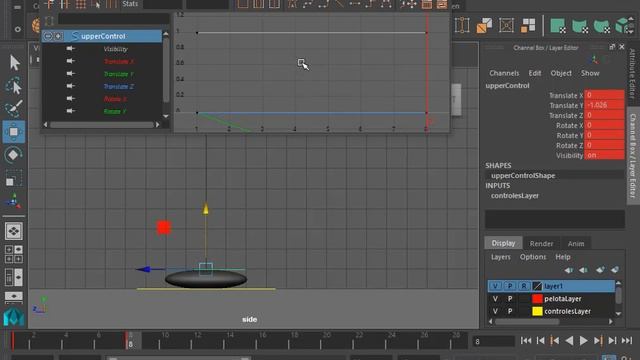Click the key icon beside Visibility
This screenshot has height=360, width=640.
point(71,49)
